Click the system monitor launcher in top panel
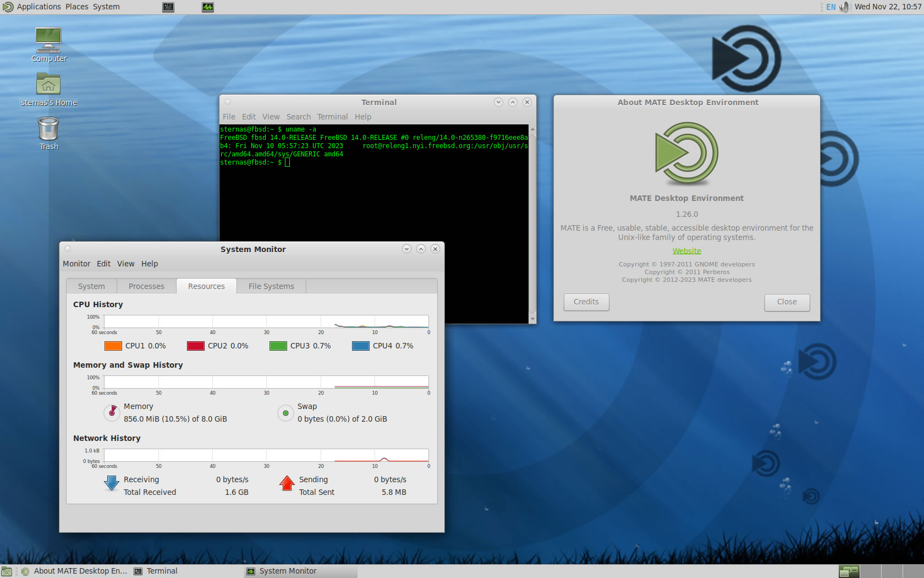Image resolution: width=924 pixels, height=578 pixels. (x=208, y=7)
